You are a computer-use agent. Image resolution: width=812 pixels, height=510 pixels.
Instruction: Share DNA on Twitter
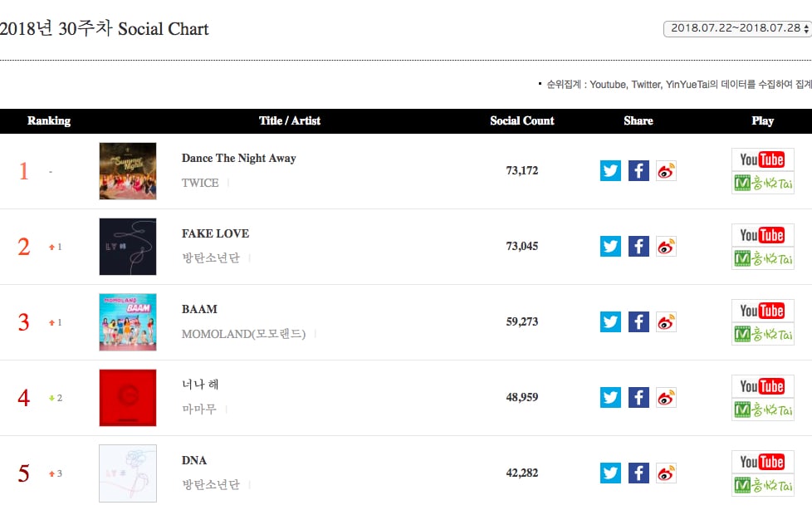[610, 473]
